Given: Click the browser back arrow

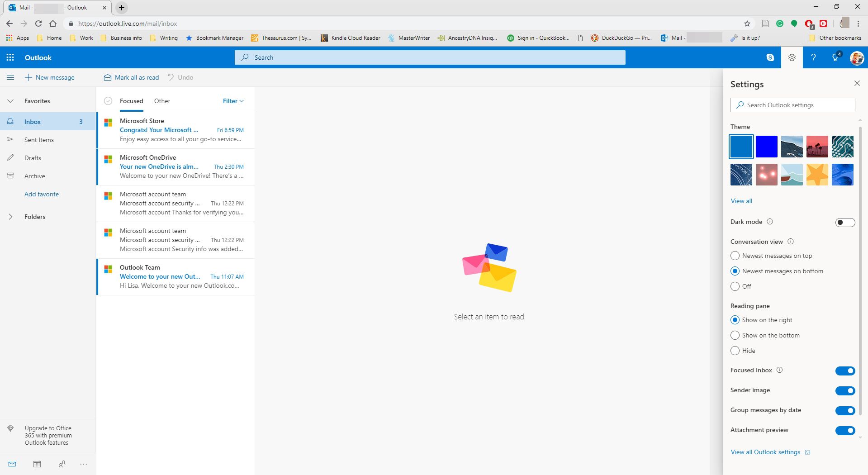Looking at the screenshot, I should 9,24.
